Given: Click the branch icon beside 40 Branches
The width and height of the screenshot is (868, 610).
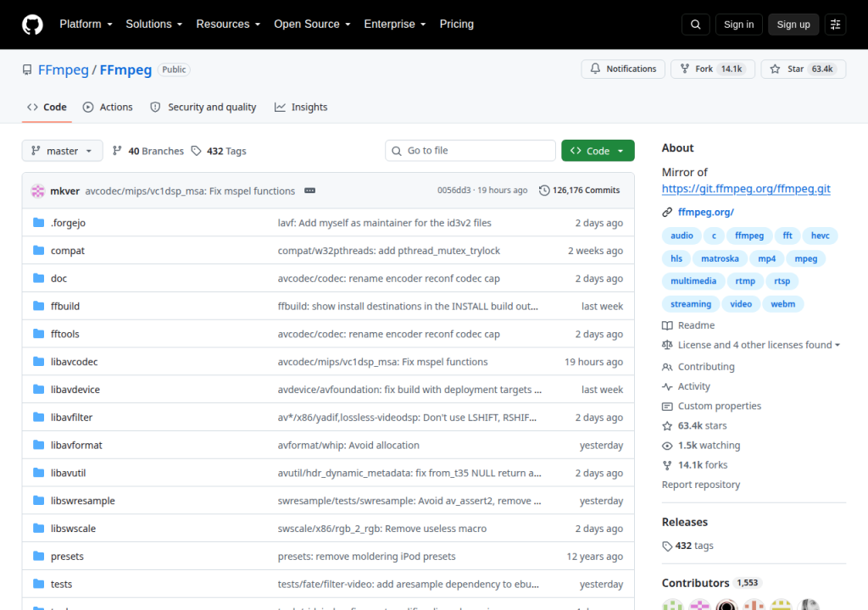Looking at the screenshot, I should pos(117,151).
